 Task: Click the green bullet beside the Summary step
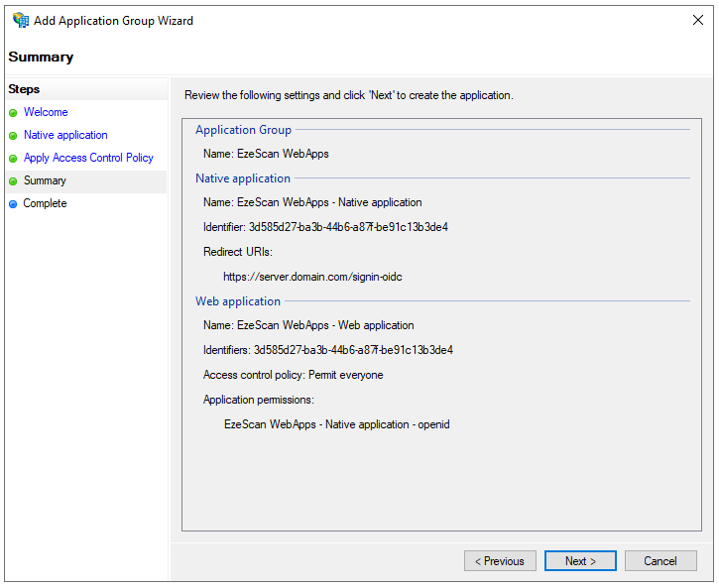[13, 181]
